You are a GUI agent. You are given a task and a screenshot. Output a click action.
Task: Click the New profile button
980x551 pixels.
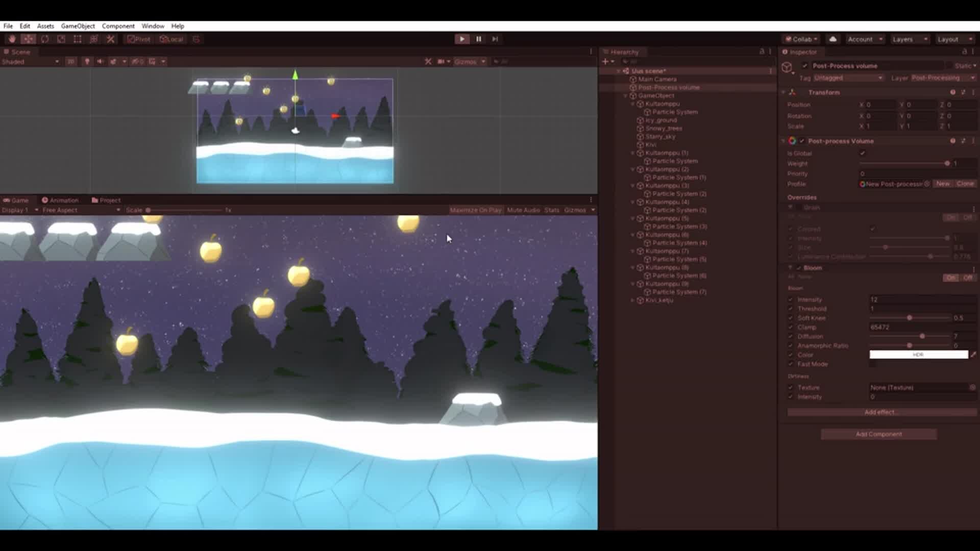942,184
